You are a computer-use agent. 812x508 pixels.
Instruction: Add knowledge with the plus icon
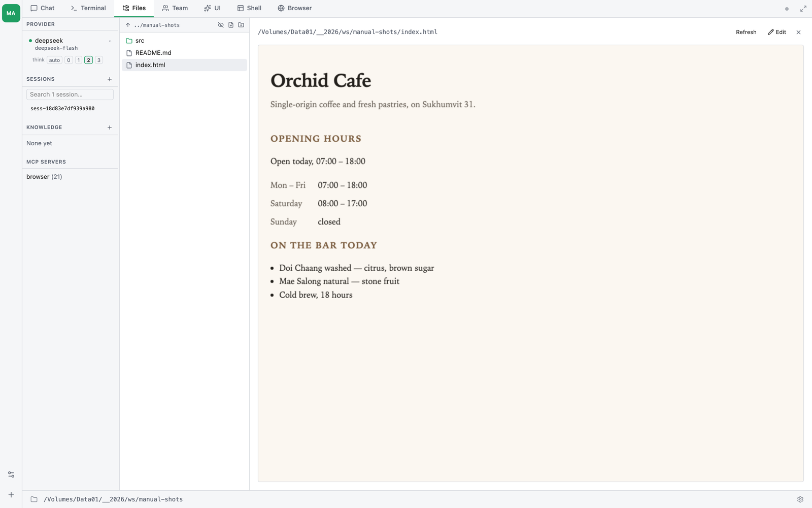[110, 128]
